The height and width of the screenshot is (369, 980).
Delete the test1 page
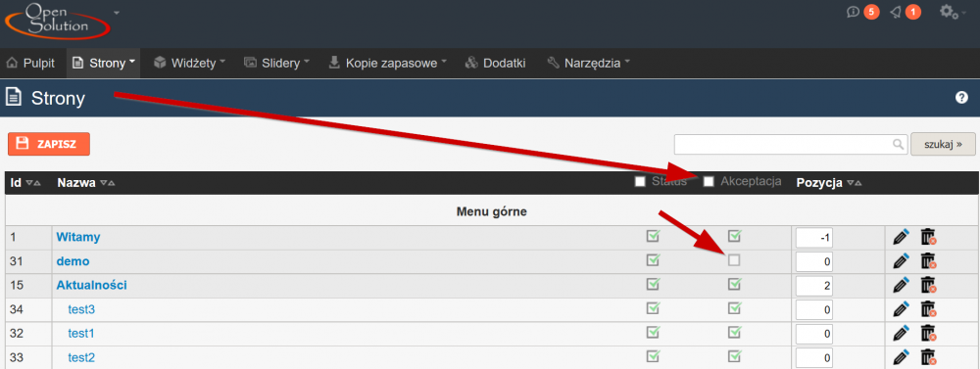pos(928,334)
